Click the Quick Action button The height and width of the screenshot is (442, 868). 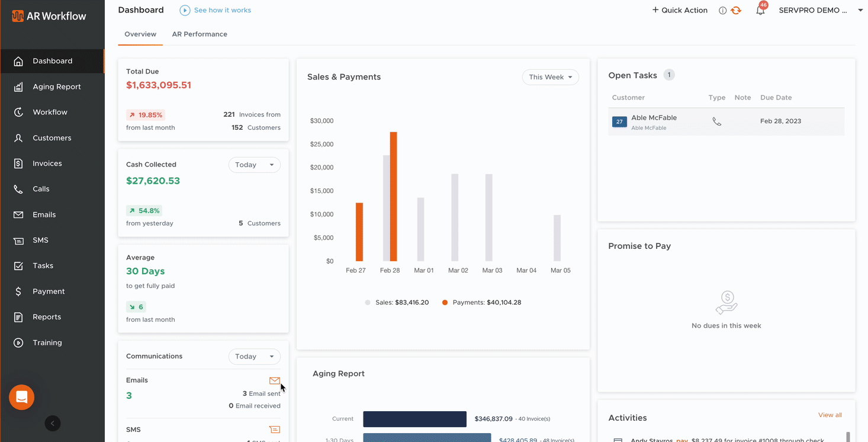click(680, 10)
